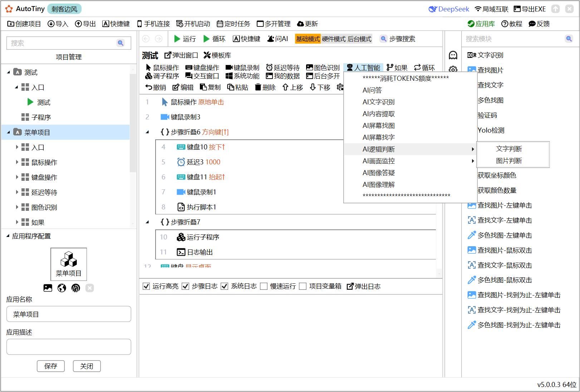580x392 pixels.
Task: Expand the 鼠标操作 tree folder
Action: pyautogui.click(x=17, y=163)
